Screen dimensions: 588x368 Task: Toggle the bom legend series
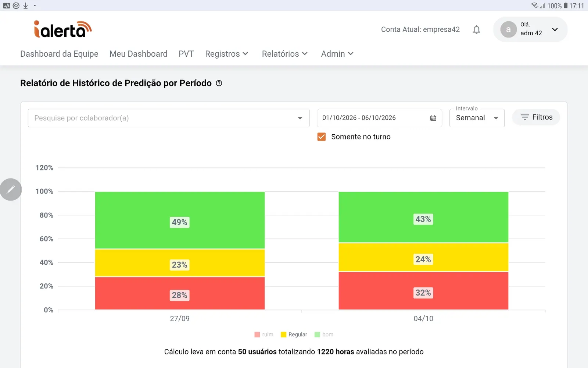click(x=324, y=335)
